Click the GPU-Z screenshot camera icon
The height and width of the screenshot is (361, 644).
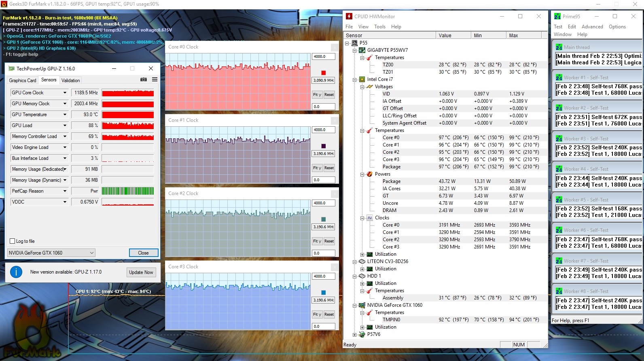coord(144,80)
